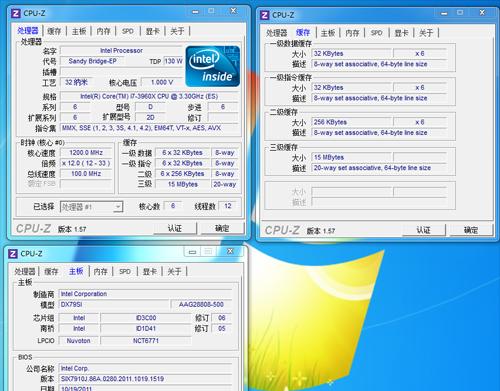Open the 处理器 #1 selection dropdown
The height and width of the screenshot is (391, 500).
click(x=118, y=207)
